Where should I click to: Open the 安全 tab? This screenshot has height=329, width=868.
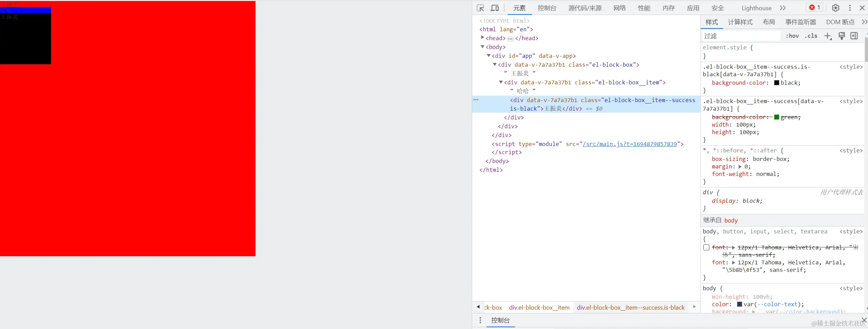(x=718, y=8)
